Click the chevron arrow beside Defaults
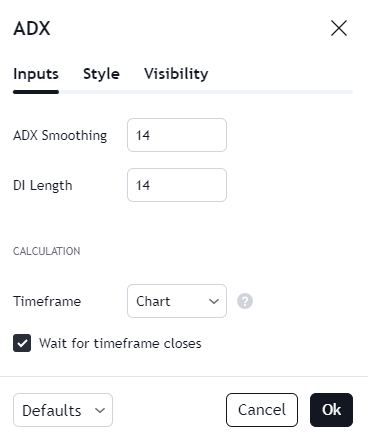Screen dimensions: 368x436 [x=100, y=410]
